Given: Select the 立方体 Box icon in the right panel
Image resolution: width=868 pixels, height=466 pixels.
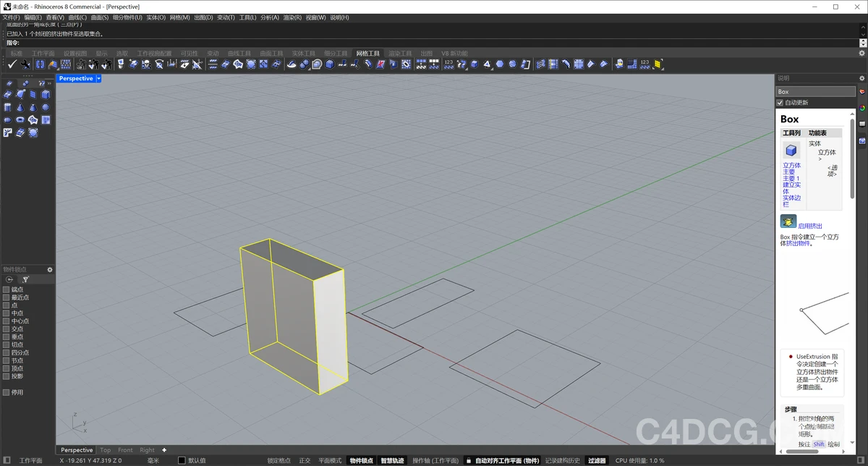Looking at the screenshot, I should pyautogui.click(x=791, y=150).
